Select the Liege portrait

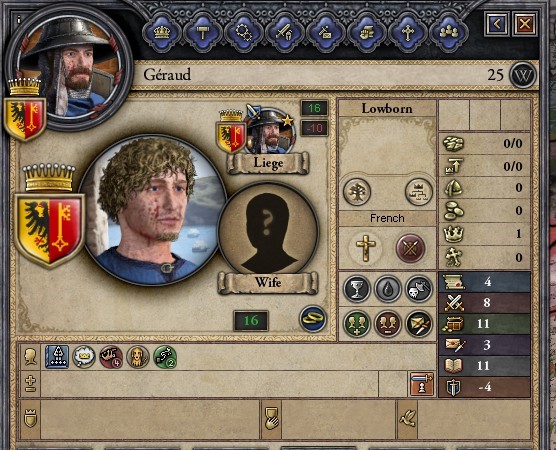(x=272, y=131)
